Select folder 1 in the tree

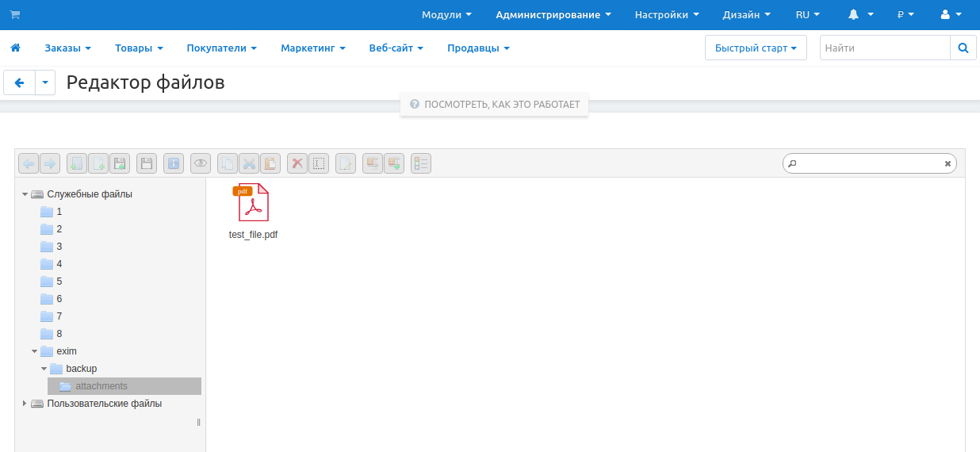point(51,212)
